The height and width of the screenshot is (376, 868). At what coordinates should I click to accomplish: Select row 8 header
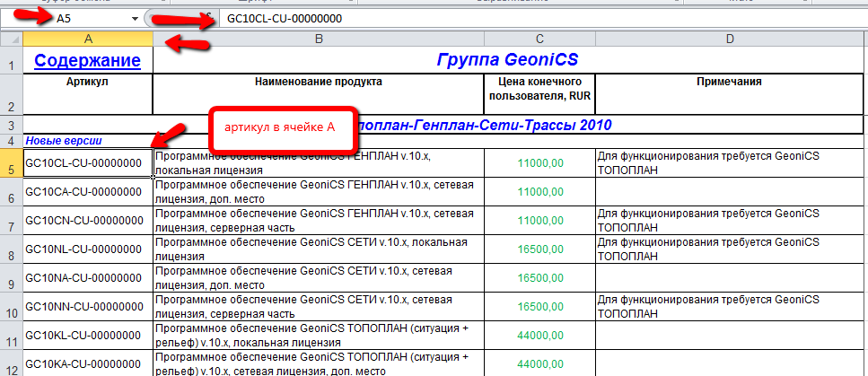[x=12, y=249]
